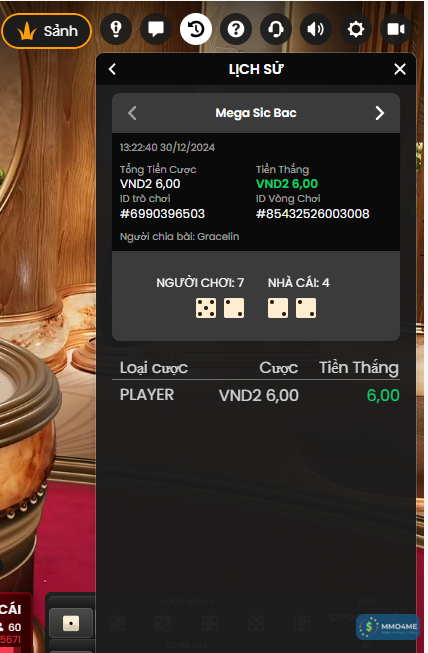
Task: Open the question mark help icon
Action: [236, 29]
